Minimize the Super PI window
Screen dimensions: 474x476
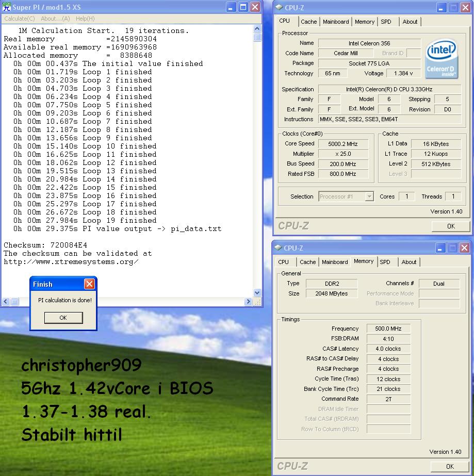[x=231, y=7]
